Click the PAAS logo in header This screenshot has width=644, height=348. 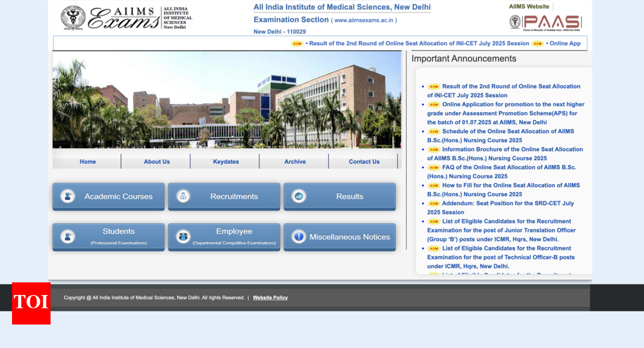pos(545,23)
